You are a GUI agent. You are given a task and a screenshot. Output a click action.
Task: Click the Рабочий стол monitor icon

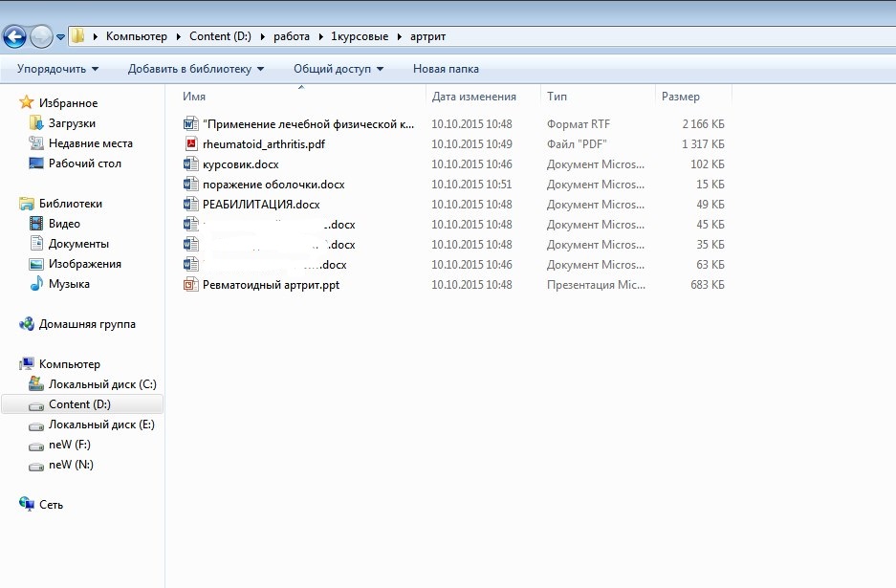pyautogui.click(x=36, y=163)
